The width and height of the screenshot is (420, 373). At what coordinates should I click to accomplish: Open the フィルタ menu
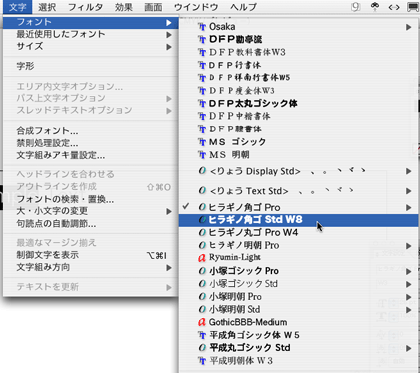coord(85,7)
